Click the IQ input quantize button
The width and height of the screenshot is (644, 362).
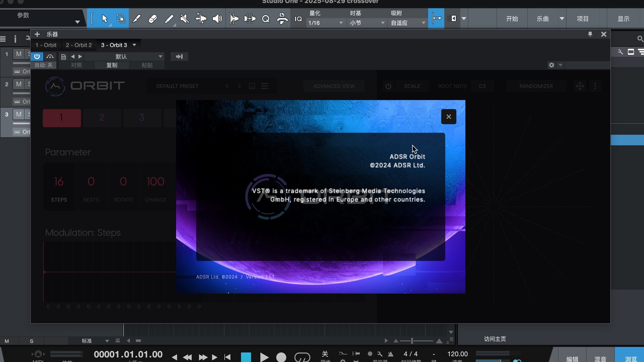(x=298, y=19)
